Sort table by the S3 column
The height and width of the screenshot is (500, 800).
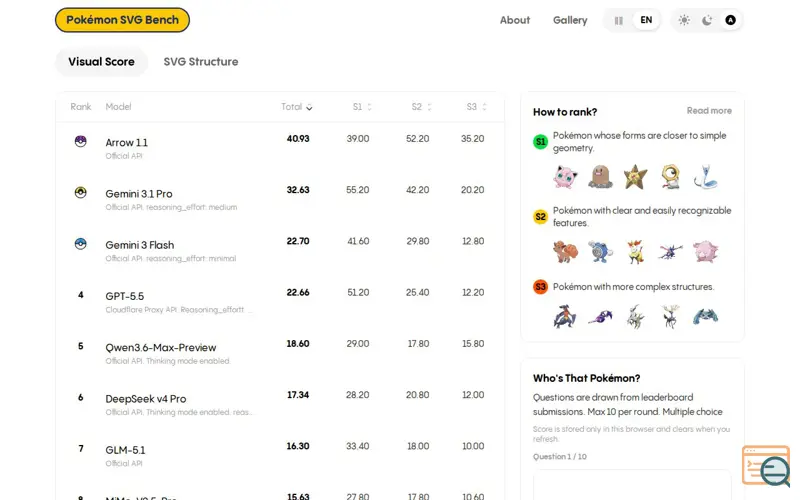477,107
